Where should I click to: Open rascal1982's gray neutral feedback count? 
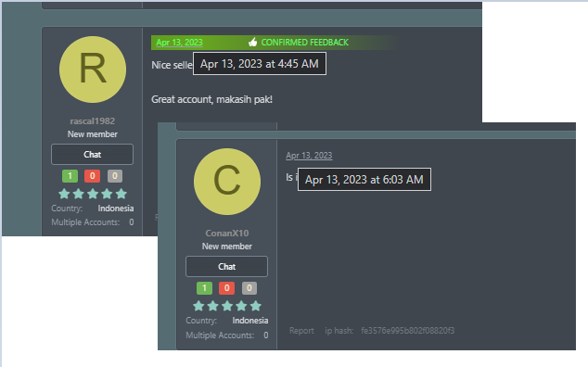click(x=115, y=176)
